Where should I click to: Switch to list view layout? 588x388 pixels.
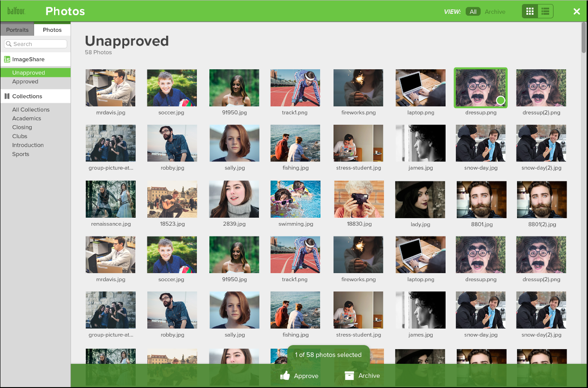click(545, 11)
